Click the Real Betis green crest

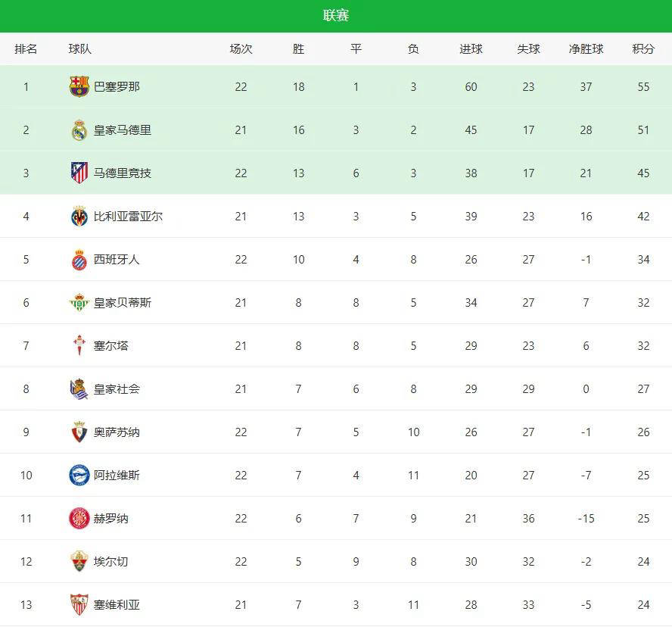(x=79, y=303)
